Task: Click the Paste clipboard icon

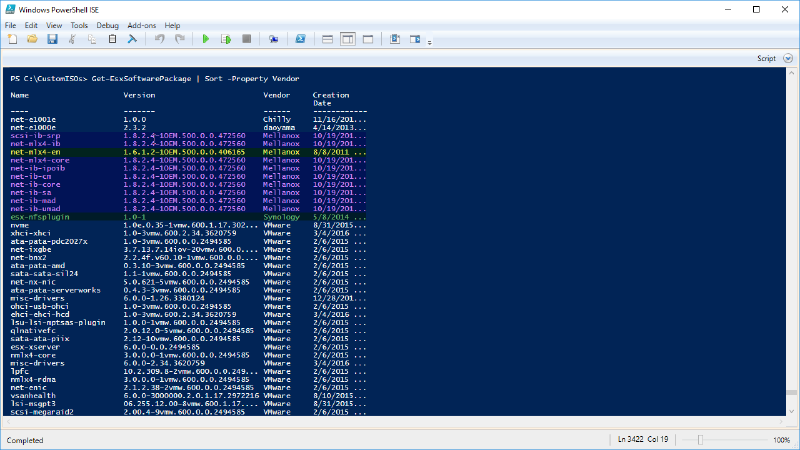Action: click(x=112, y=39)
